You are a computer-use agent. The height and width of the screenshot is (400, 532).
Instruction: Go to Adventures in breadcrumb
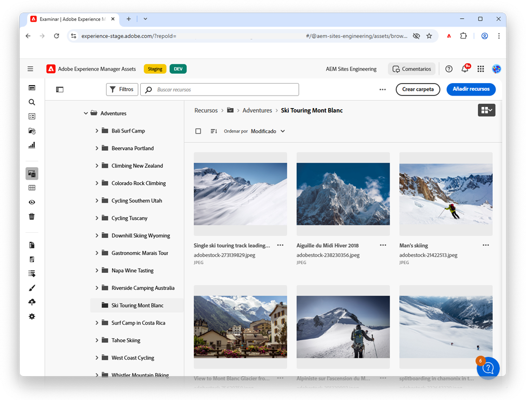(x=257, y=110)
